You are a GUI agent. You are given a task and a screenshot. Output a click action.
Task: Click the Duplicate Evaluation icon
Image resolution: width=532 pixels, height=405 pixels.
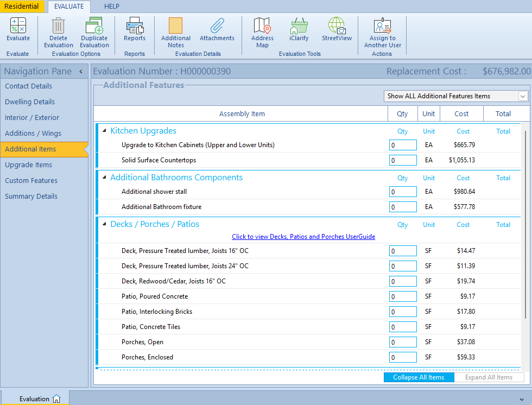[94, 26]
